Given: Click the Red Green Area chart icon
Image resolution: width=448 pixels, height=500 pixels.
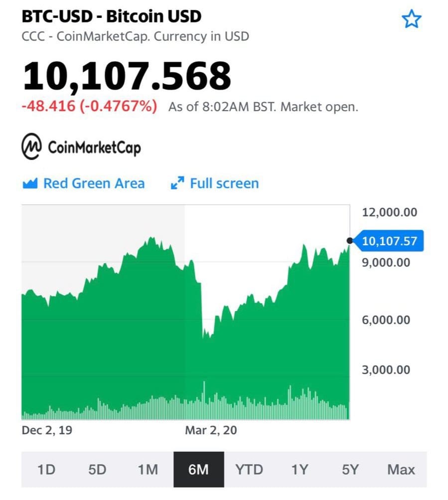Looking at the screenshot, I should click(30, 183).
